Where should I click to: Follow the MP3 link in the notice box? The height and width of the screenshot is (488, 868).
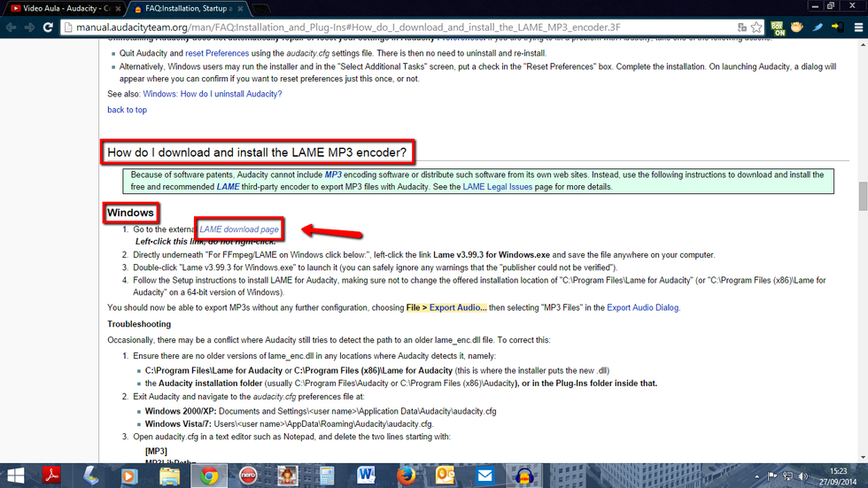click(x=333, y=174)
